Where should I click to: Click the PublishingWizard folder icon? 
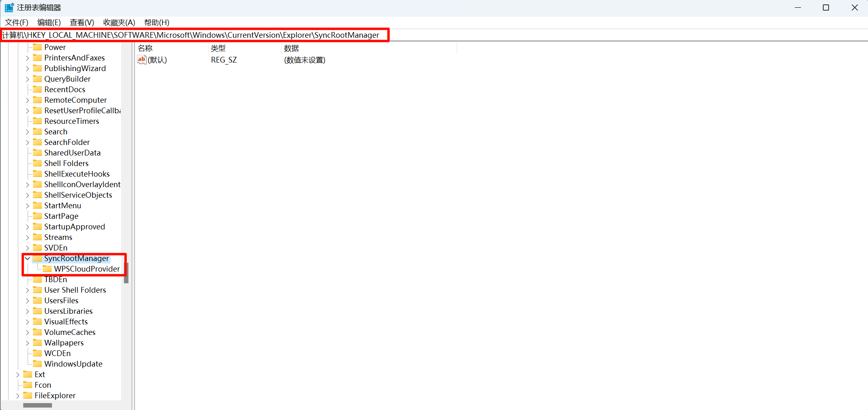click(37, 68)
